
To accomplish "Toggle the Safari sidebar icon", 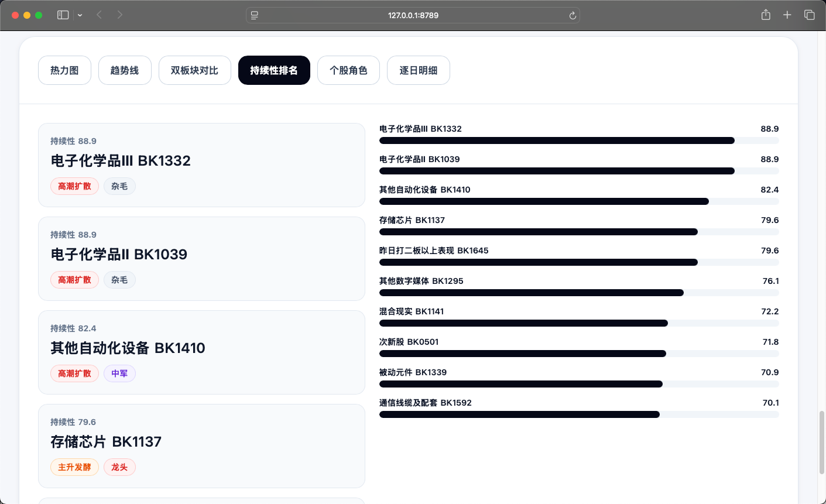I will click(63, 15).
